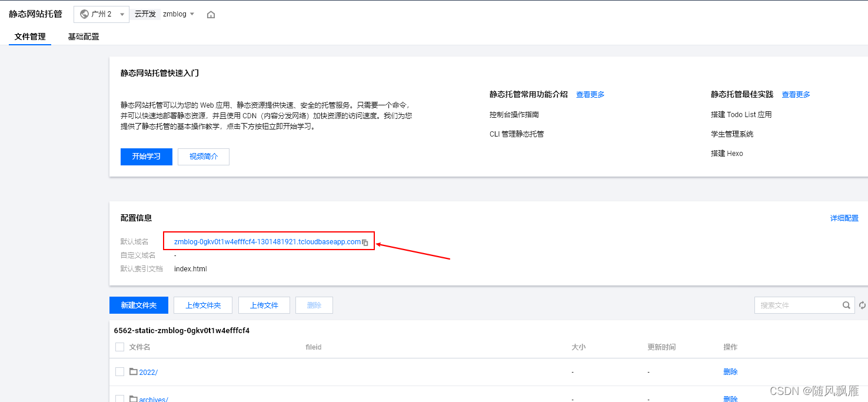Viewport: 868px width, 402px height.
Task: Click the globe icon in region selector
Action: click(x=84, y=14)
